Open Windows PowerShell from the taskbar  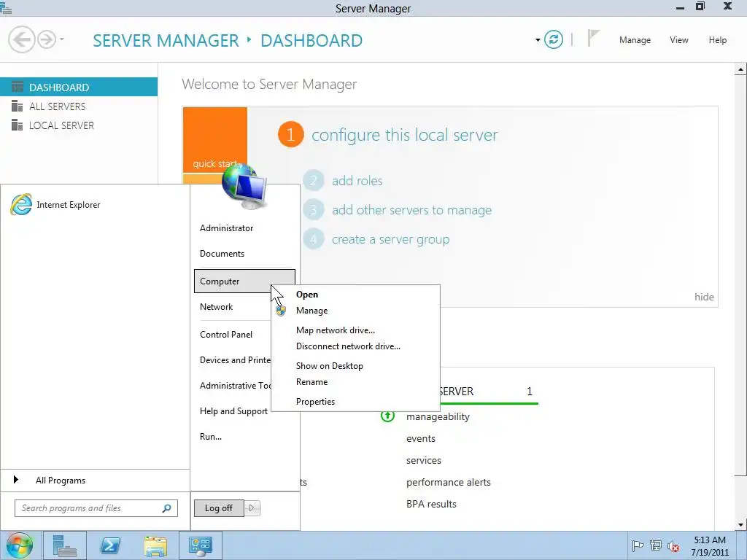109,545
